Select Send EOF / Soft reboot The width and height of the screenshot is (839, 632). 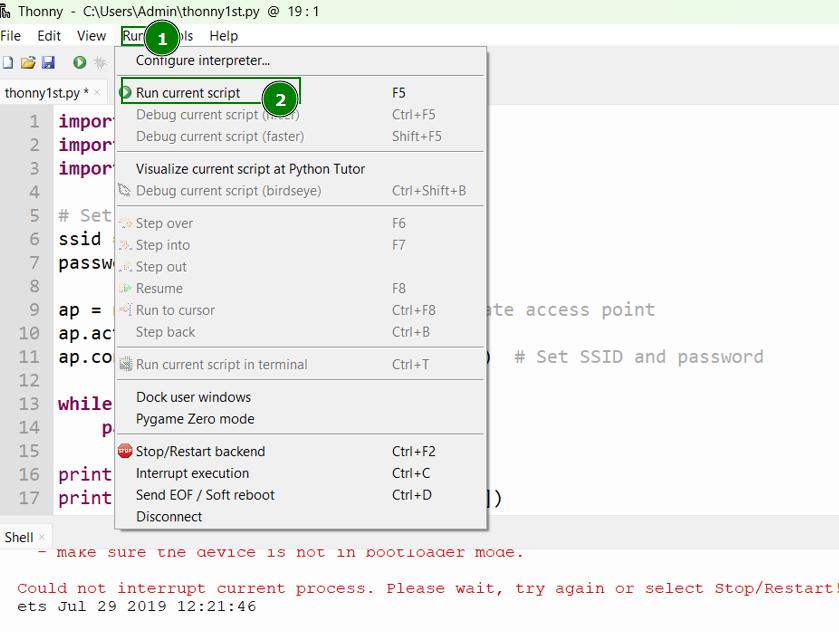tap(301, 495)
